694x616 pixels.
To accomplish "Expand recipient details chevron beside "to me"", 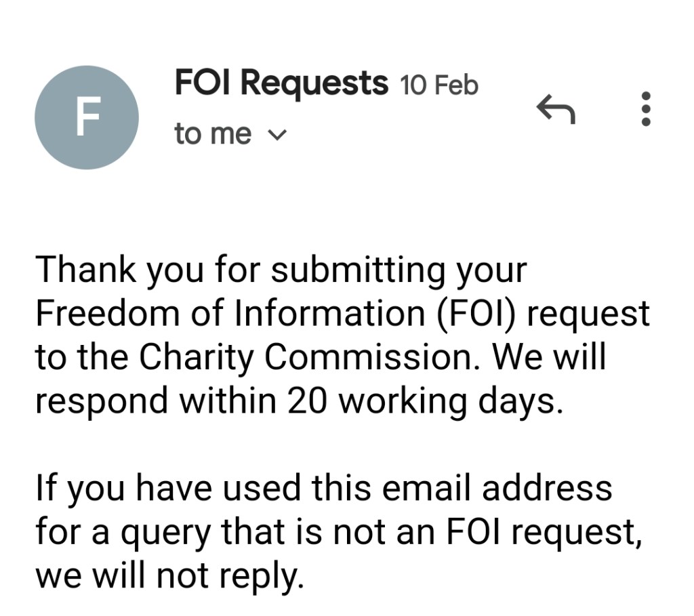I will (x=277, y=135).
